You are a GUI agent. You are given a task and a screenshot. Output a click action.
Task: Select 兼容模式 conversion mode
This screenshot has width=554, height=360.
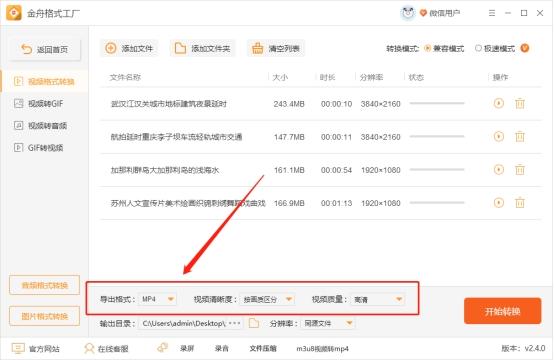pos(445,48)
